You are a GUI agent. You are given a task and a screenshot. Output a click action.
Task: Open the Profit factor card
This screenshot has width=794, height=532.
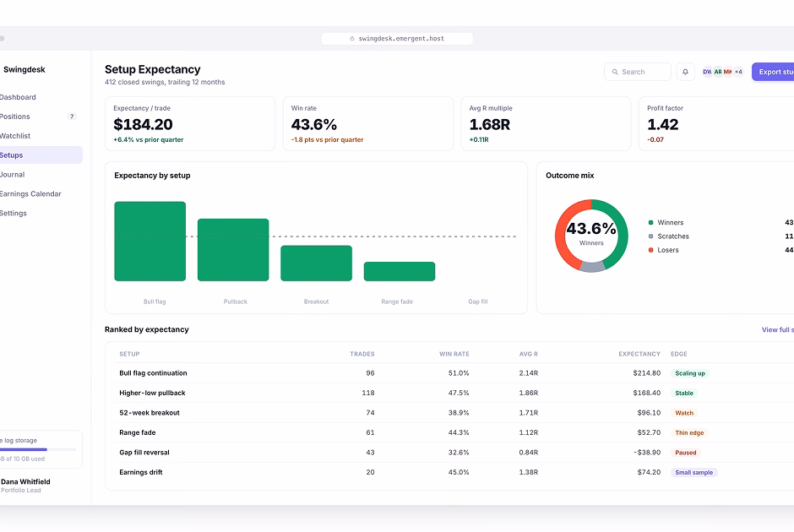point(716,124)
